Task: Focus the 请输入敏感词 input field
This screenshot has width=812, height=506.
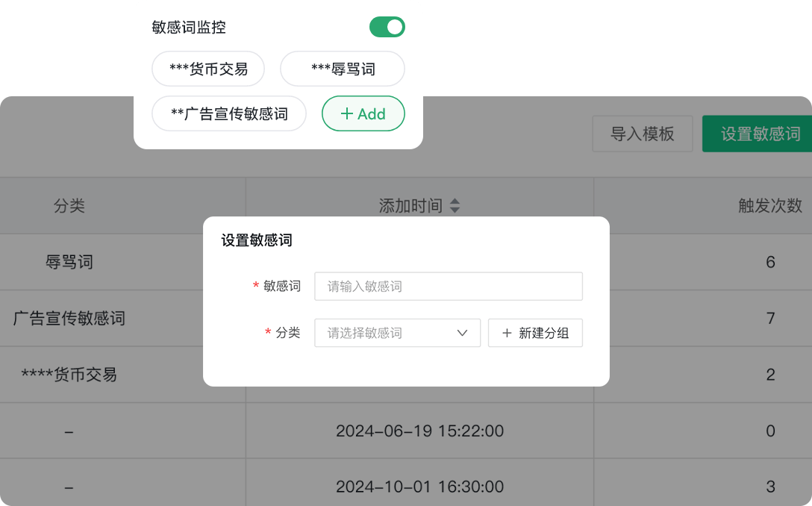Action: pyautogui.click(x=449, y=286)
